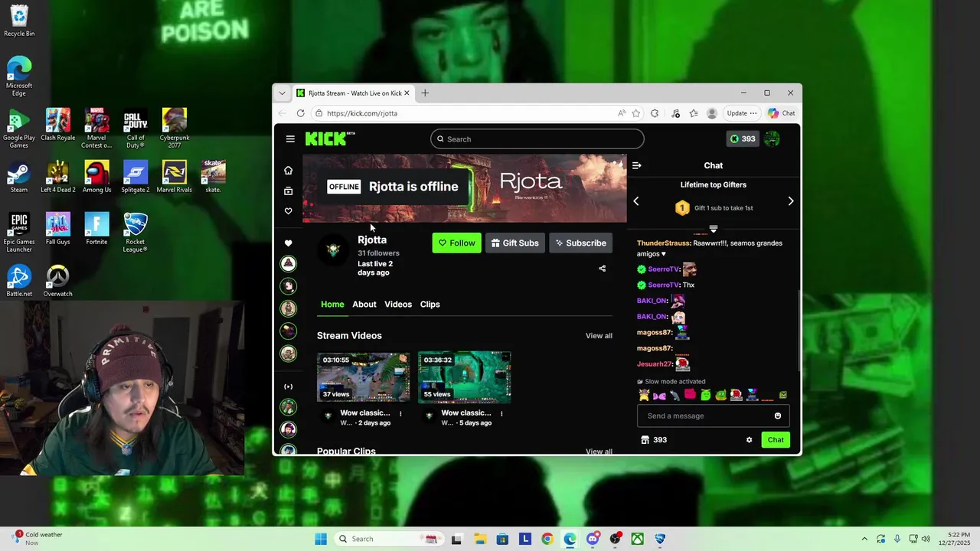Follow the Rjotta channel

456,243
